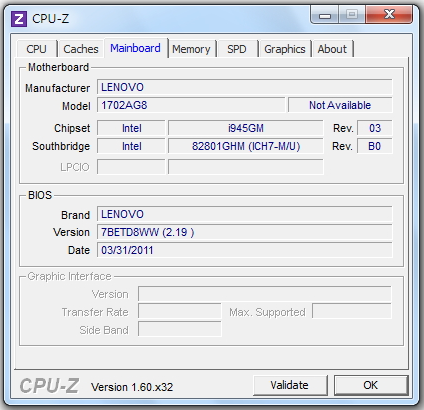Click the Southbridge label
Screen dimensions: 424x410
[x=61, y=146]
